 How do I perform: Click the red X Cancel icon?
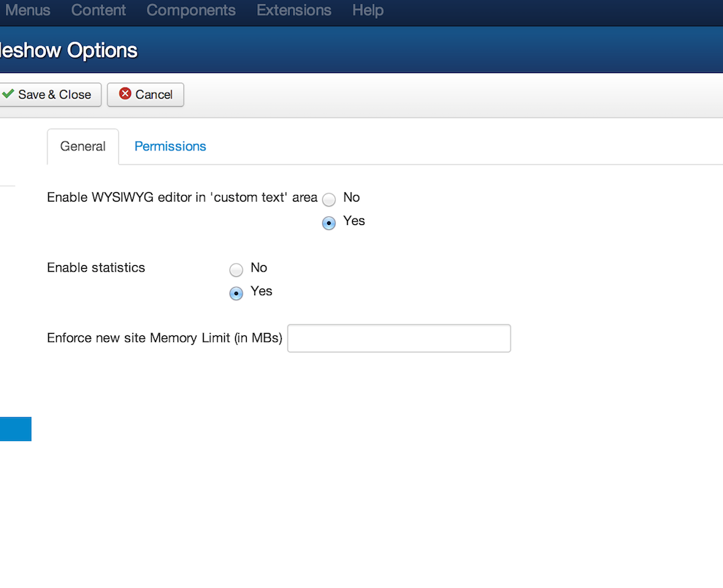click(125, 93)
